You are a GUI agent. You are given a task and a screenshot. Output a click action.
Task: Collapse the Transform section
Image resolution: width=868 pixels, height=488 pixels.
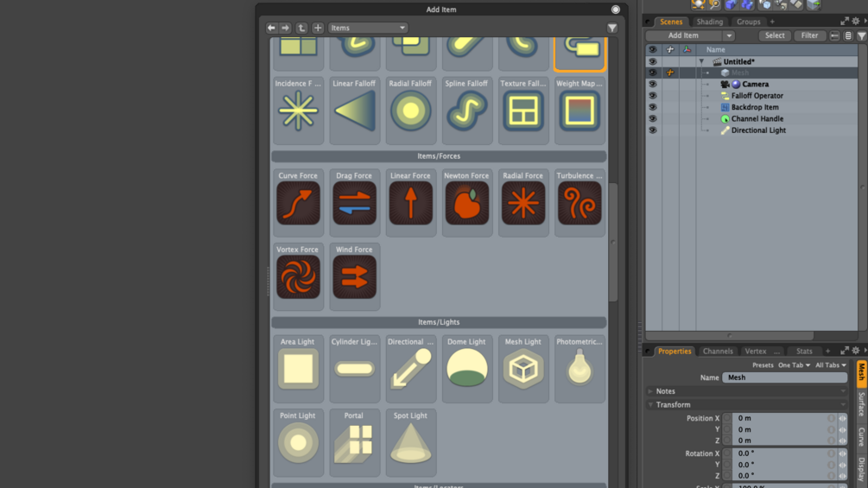650,405
